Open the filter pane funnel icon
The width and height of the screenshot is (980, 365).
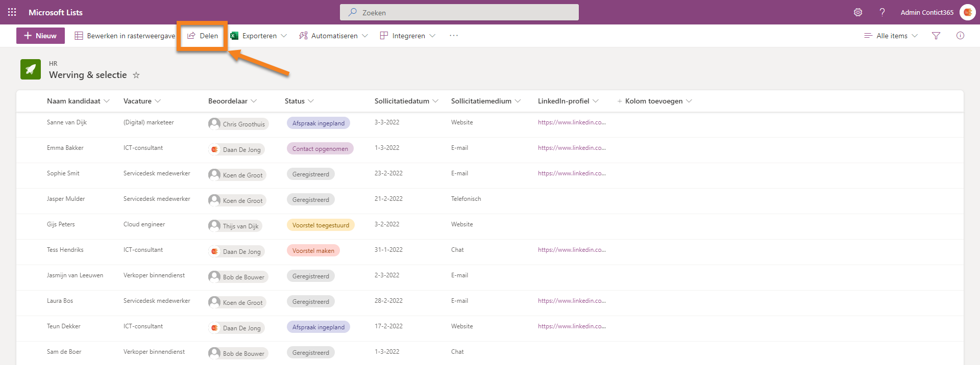[x=936, y=36]
